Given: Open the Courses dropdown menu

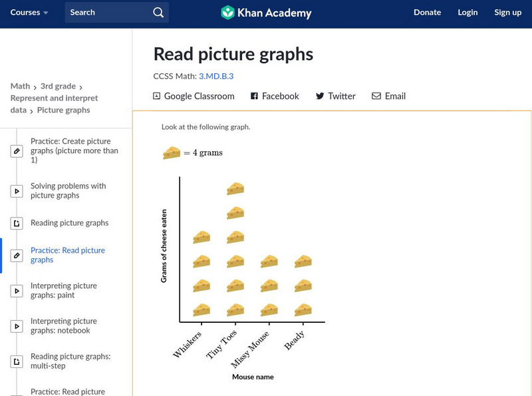Looking at the screenshot, I should [x=29, y=13].
